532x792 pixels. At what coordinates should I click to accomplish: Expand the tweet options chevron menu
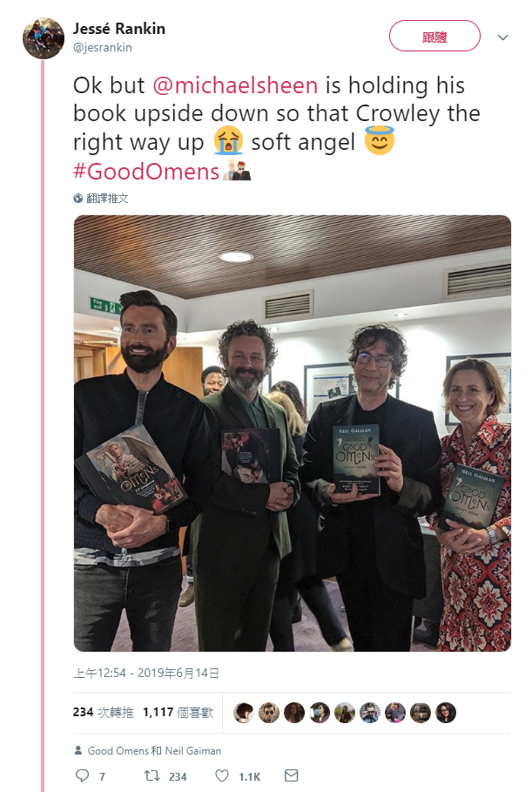tap(502, 37)
